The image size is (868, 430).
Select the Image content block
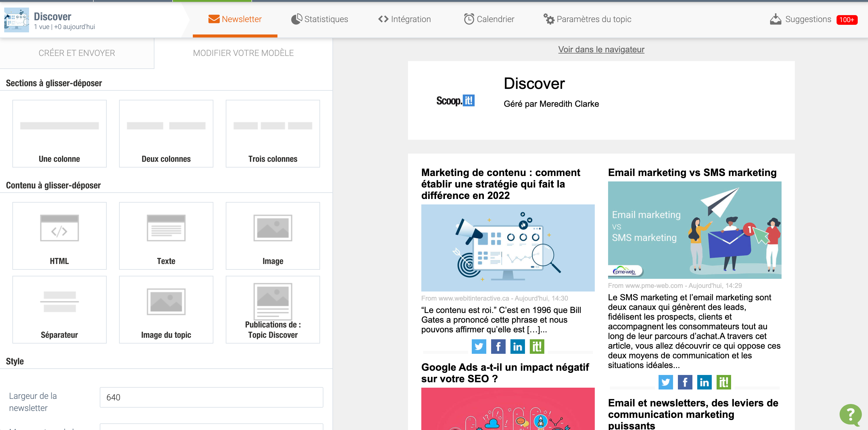[273, 236]
